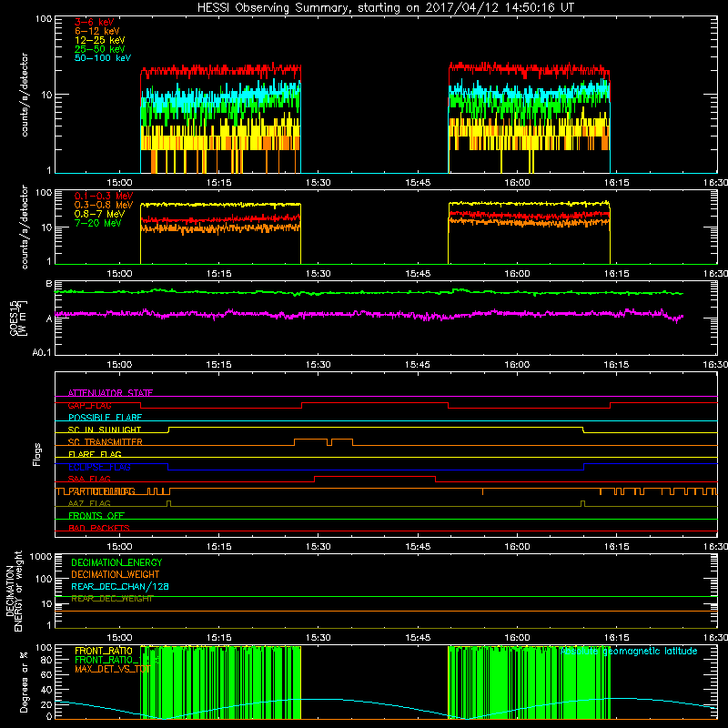728x728 pixels.
Task: Click the 16:00 tick under the GOES plot
Action: click(x=517, y=365)
